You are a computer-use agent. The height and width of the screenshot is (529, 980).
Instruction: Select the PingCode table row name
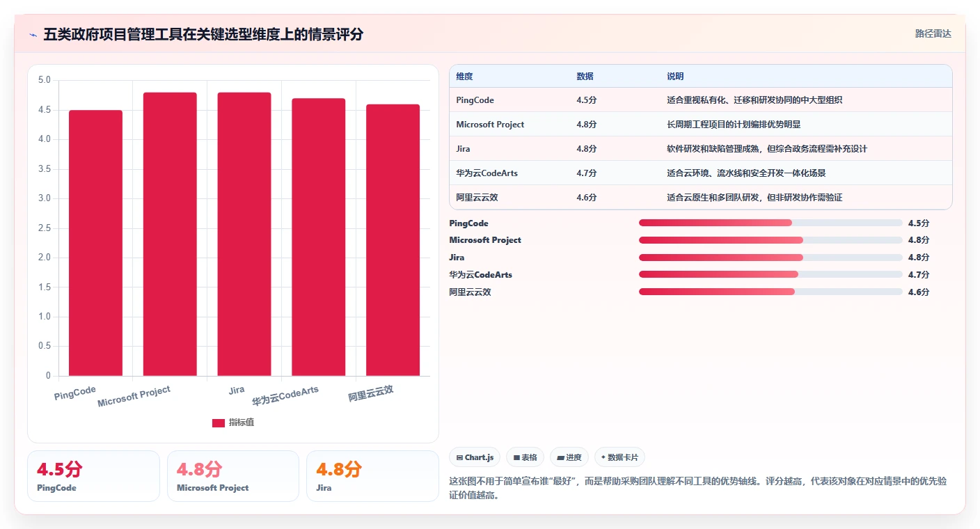[x=475, y=100]
